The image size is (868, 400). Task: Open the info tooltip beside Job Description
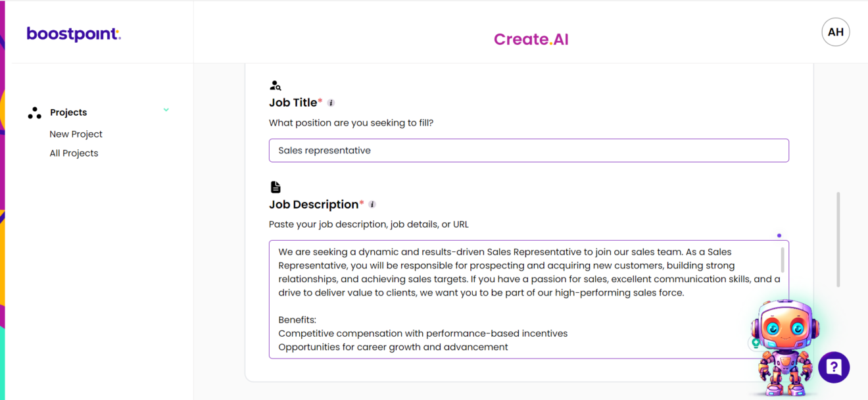point(372,205)
